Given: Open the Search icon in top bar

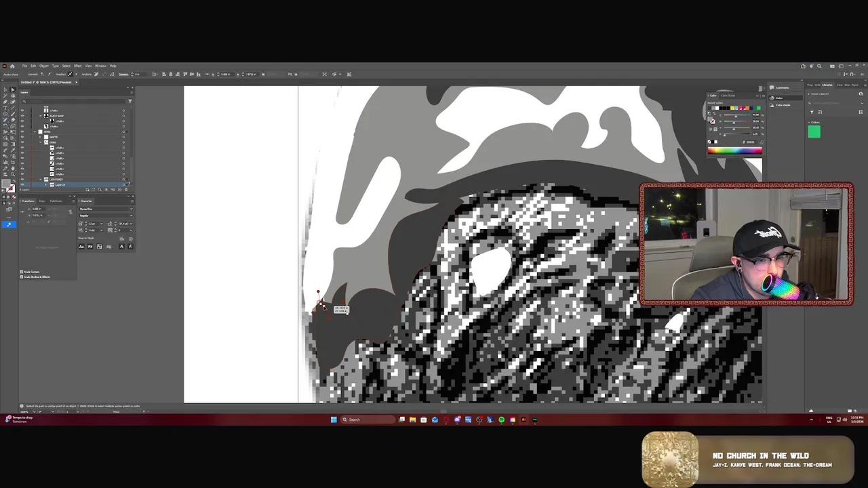Looking at the screenshot, I should click(x=819, y=66).
